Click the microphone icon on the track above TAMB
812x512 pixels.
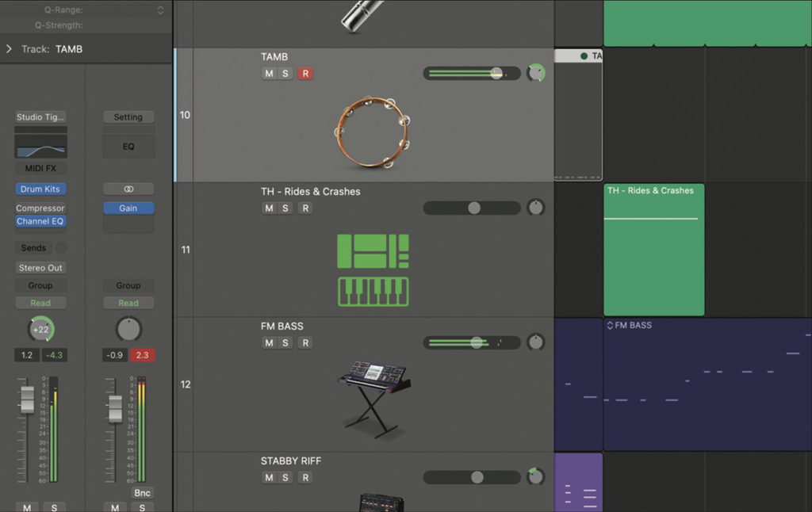(361, 16)
